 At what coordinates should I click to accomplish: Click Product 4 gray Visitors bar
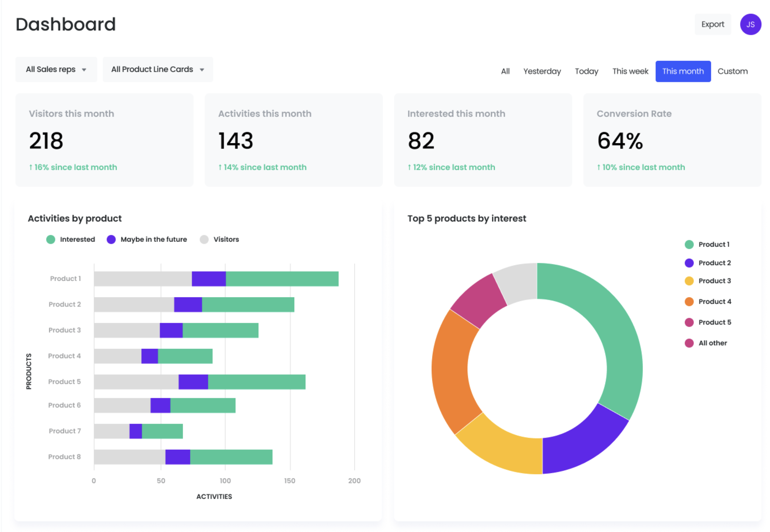[x=118, y=356]
